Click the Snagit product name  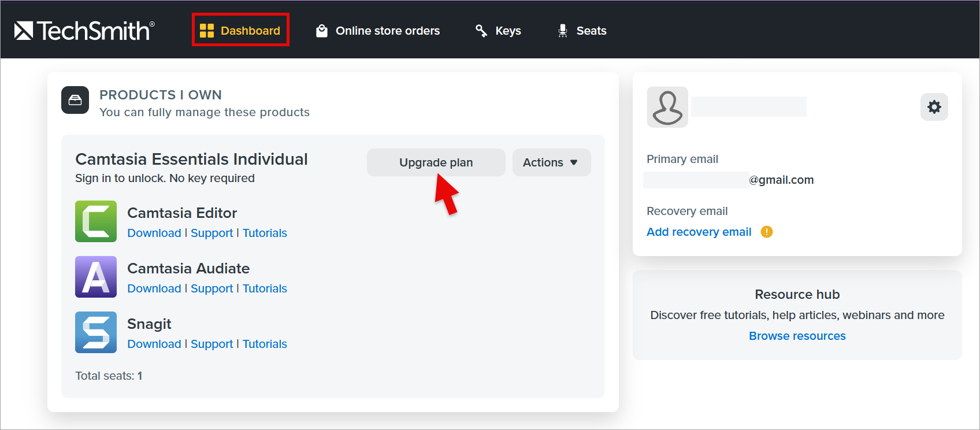point(149,324)
